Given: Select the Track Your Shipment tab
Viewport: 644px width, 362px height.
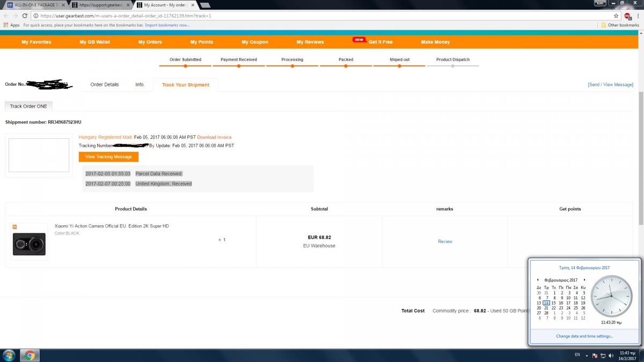Looking at the screenshot, I should tap(186, 85).
